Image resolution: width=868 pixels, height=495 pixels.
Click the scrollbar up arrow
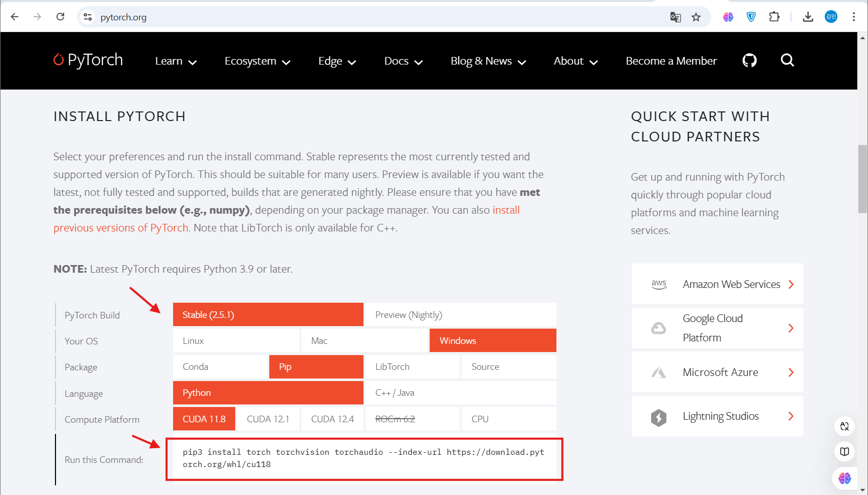[x=862, y=38]
